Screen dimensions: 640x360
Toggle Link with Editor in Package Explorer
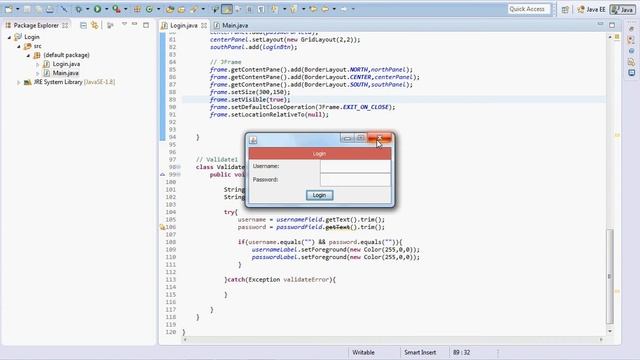click(x=95, y=25)
